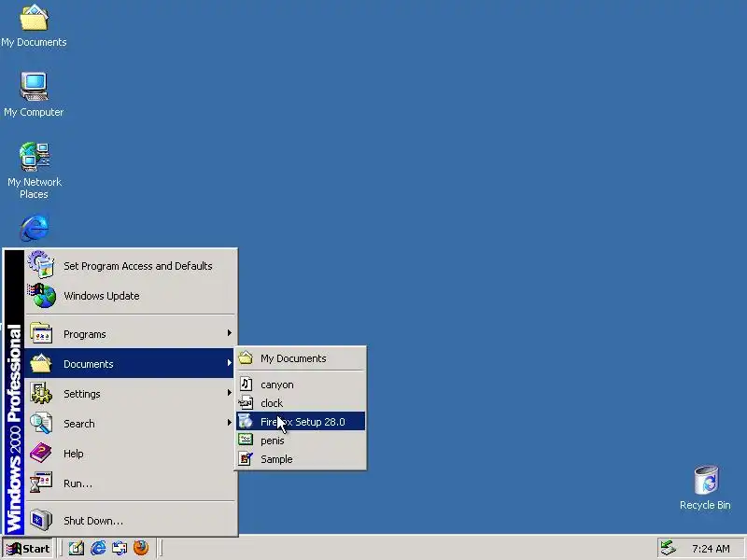
Task: Expand the Search submenu arrow
Action: coord(229,423)
